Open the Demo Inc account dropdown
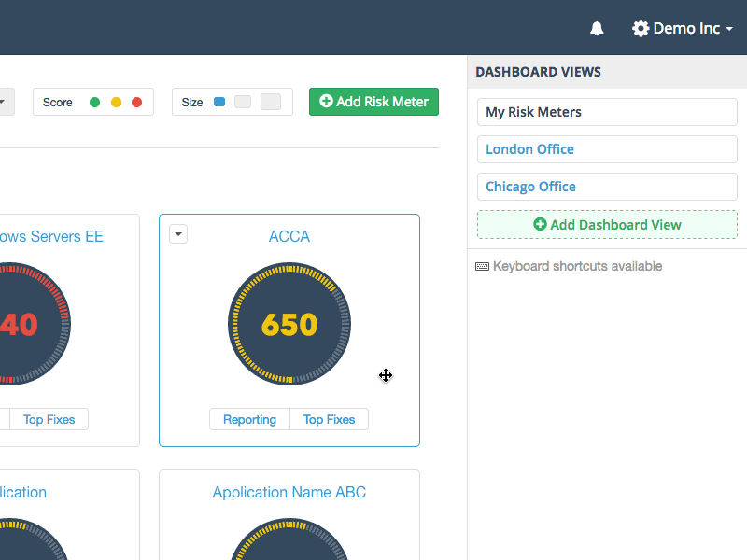 click(x=683, y=29)
